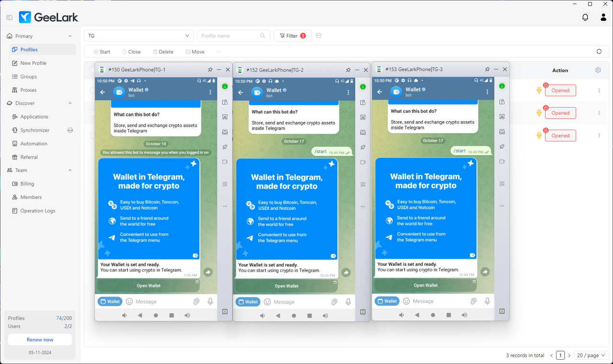The width and height of the screenshot is (613, 364).
Task: Open Automation in sidebar
Action: tap(42, 143)
